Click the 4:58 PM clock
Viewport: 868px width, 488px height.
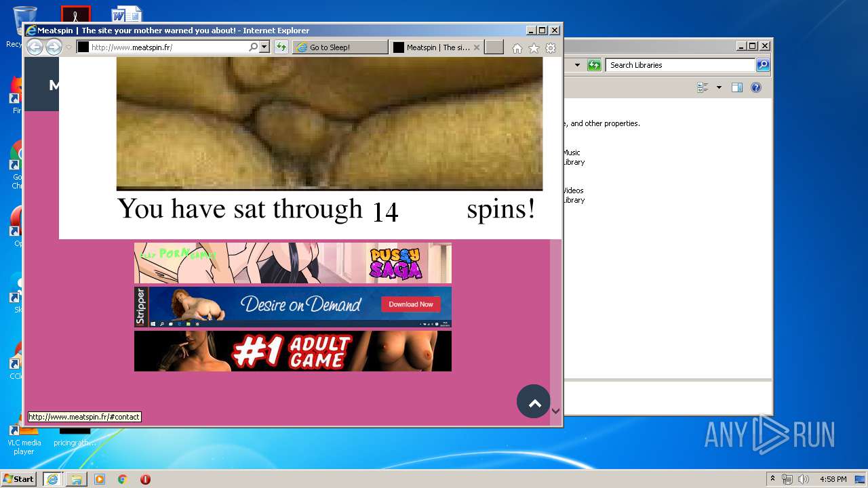click(x=833, y=479)
